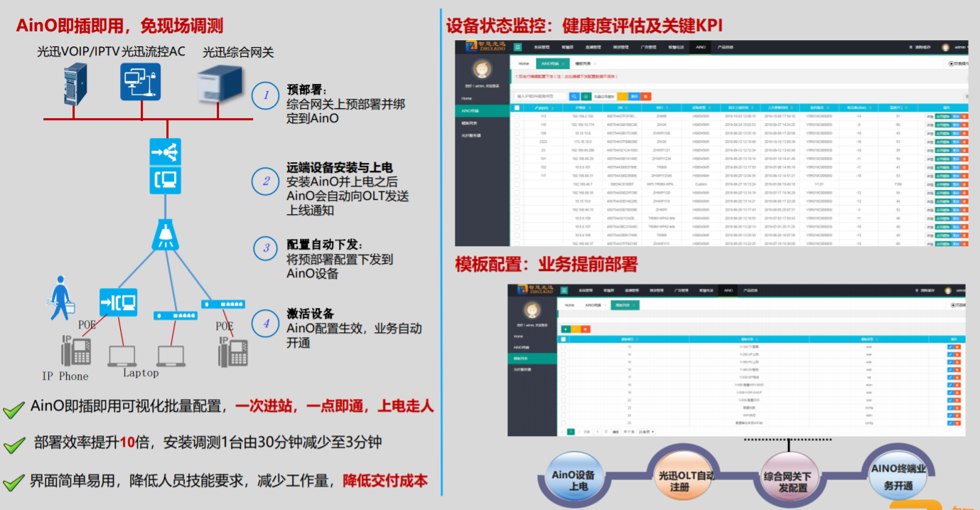Click the blue 重启 button in device row 108
This screenshot has height=510, width=980.
pos(956,133)
